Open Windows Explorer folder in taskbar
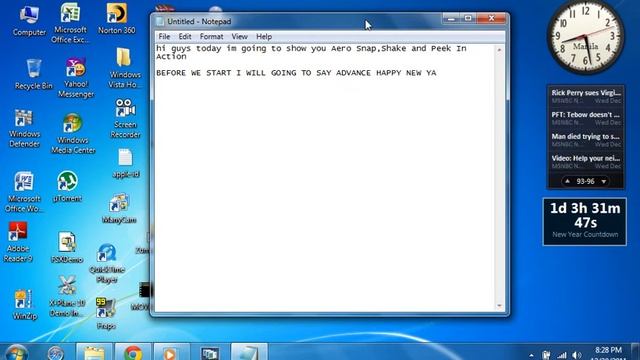This screenshot has width=640, height=360. (x=94, y=352)
